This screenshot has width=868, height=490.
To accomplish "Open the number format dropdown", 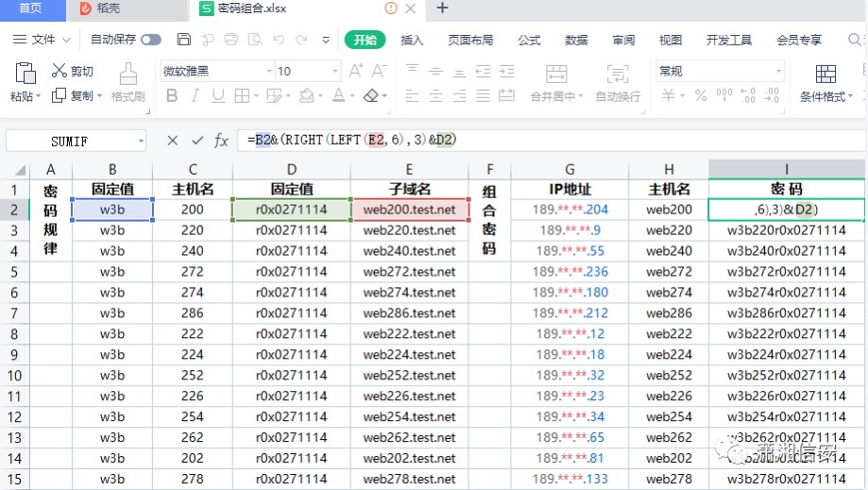I will [778, 72].
